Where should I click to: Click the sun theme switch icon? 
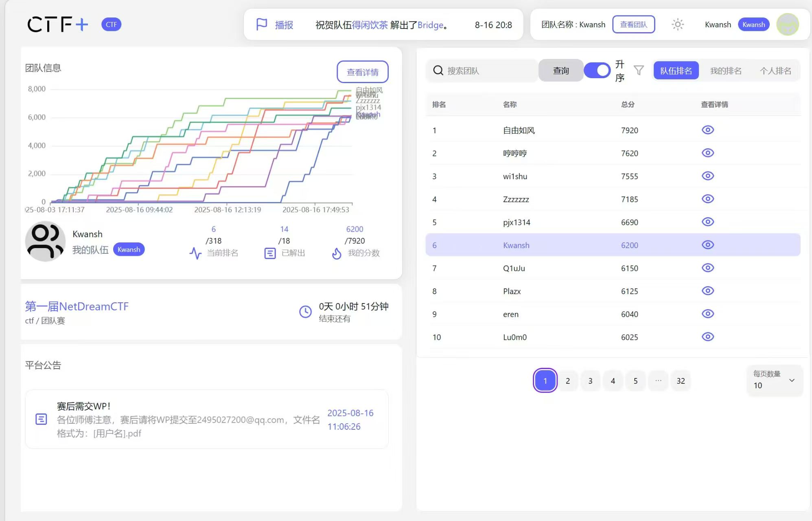click(x=677, y=24)
